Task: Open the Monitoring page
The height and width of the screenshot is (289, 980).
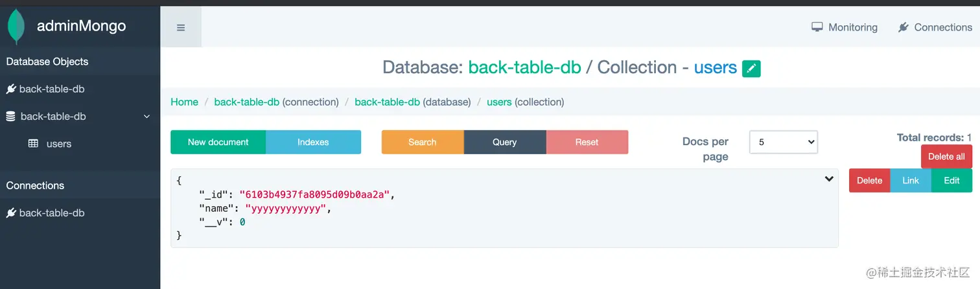Action: tap(845, 27)
